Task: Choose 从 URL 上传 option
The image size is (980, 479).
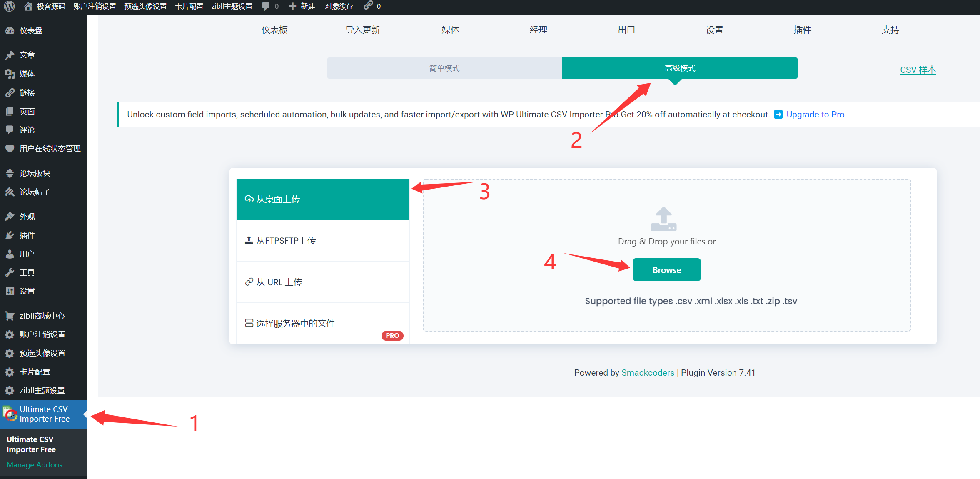Action: 323,282
